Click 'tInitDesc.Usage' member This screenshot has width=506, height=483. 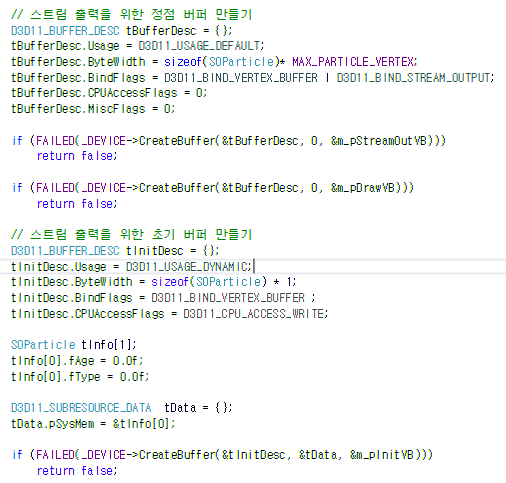tap(59, 266)
